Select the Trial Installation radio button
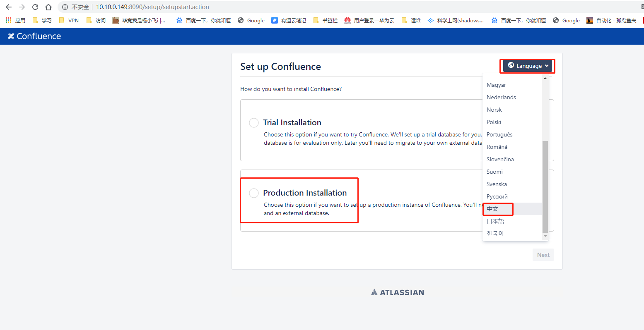 pyautogui.click(x=253, y=122)
